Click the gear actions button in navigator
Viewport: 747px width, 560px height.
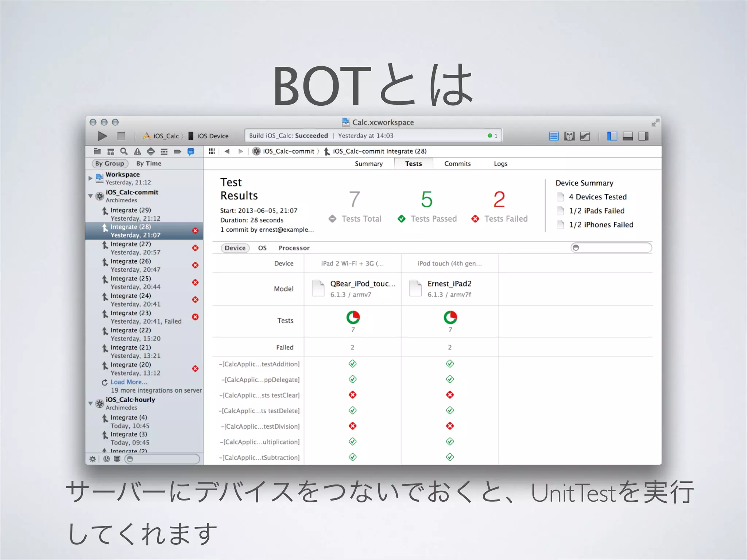click(93, 459)
